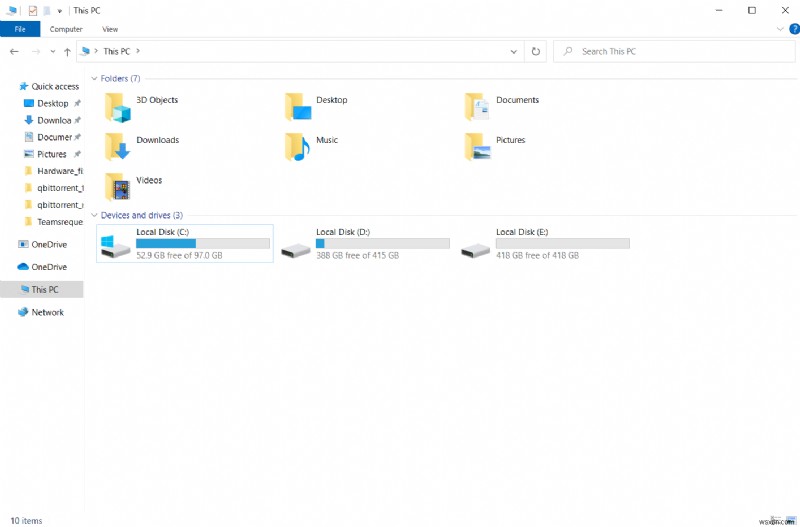Click the blue OneDrive cloud icon
Image resolution: width=800 pixels, height=527 pixels.
[23, 267]
